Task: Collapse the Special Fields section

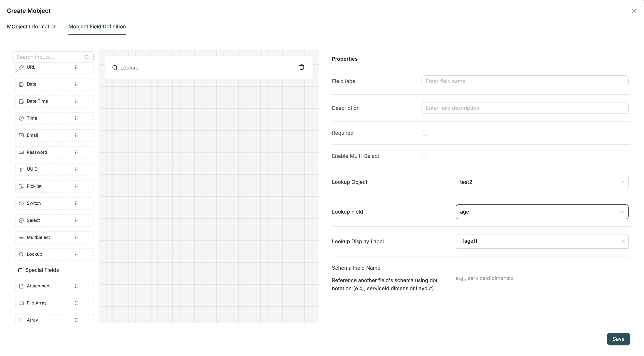Action: point(20,270)
